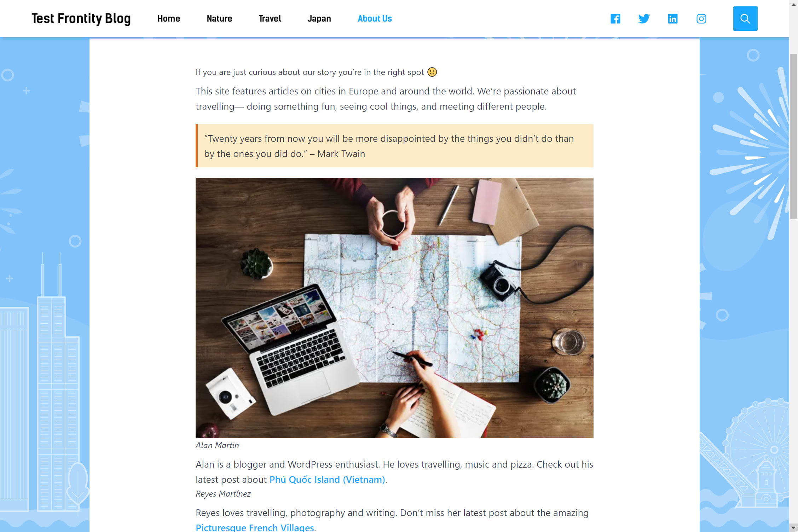The image size is (798, 532).
Task: Open the Phú Quốc Island (Vietnam) link
Action: tap(327, 479)
